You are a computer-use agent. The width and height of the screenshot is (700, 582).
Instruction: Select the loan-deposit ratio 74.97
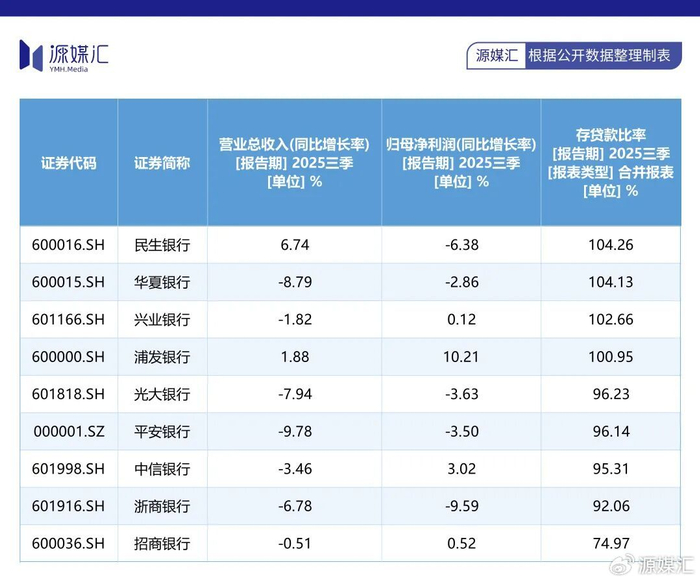tap(611, 544)
